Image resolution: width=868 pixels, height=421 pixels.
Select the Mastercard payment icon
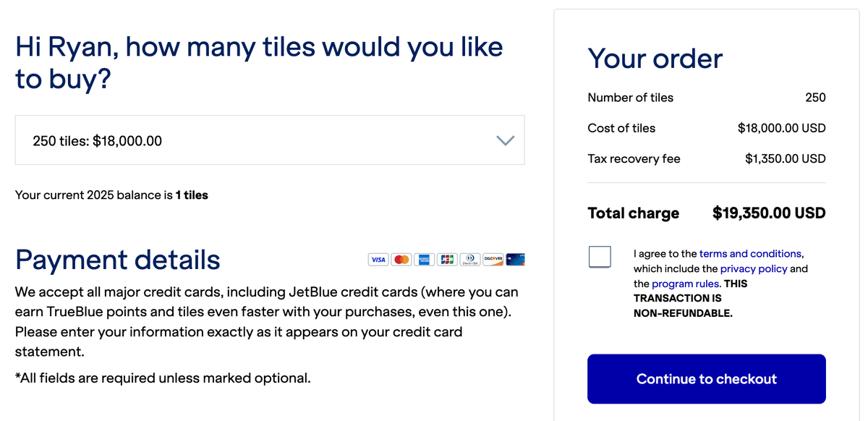click(x=401, y=259)
